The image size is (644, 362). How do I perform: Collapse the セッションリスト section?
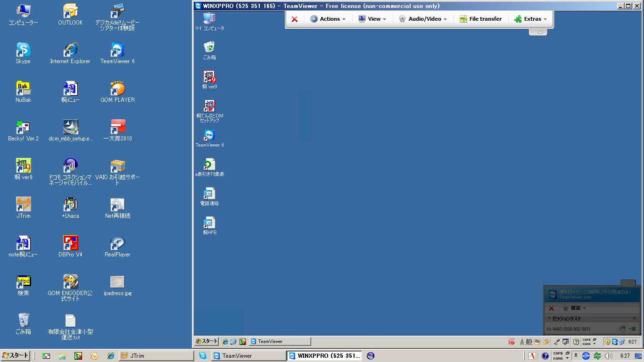(x=549, y=318)
